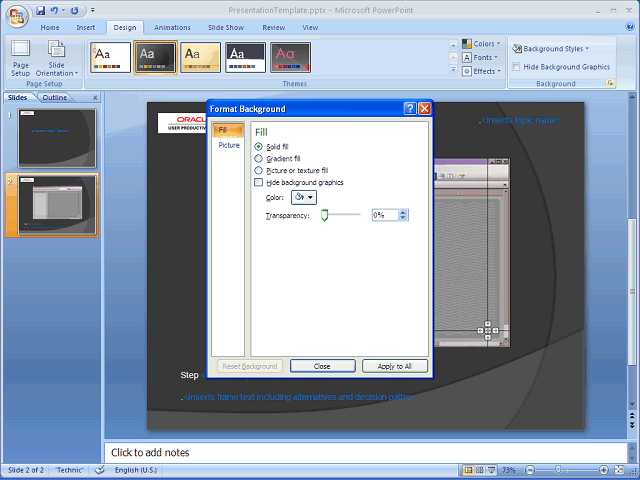
Task: Switch to Slide Sorter view
Action: click(480, 470)
